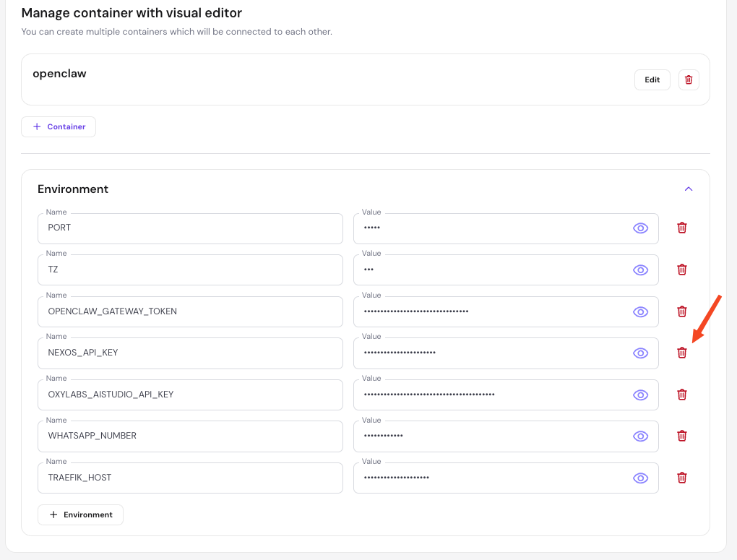This screenshot has width=737, height=560.
Task: Delete the openclaw container
Action: click(x=689, y=79)
